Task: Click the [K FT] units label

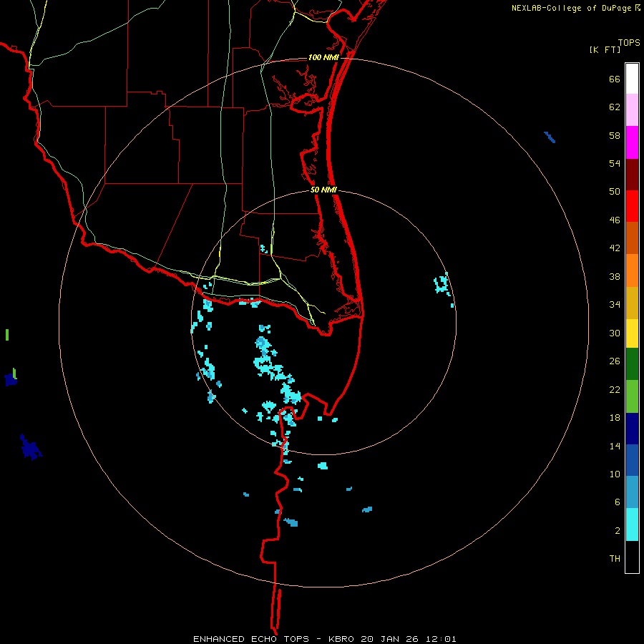Action: [x=605, y=49]
